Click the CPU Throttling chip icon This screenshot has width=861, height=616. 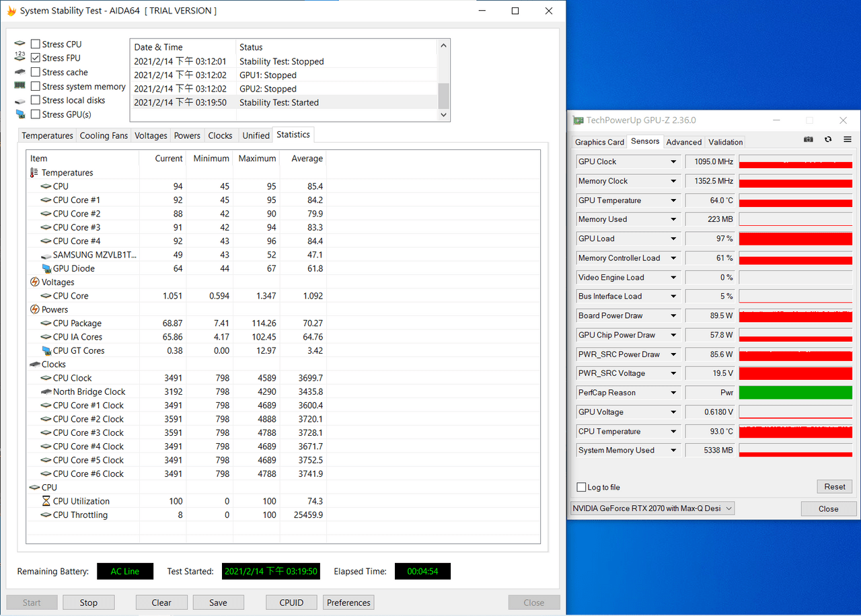point(46,515)
